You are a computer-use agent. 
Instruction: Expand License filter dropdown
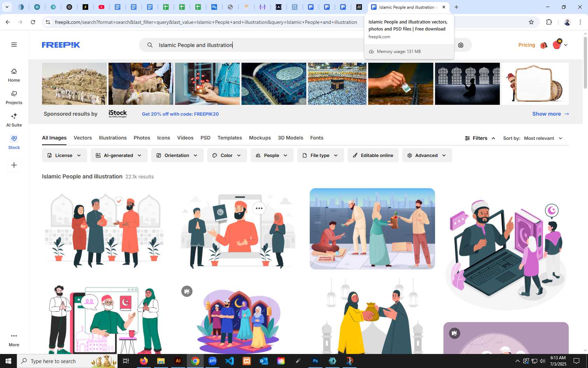[x=64, y=155]
